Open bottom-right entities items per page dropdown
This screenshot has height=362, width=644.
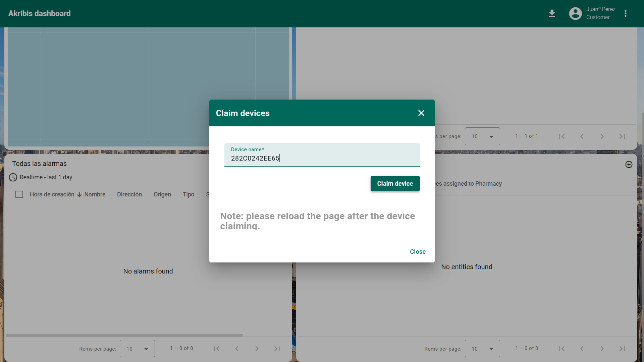tap(482, 349)
